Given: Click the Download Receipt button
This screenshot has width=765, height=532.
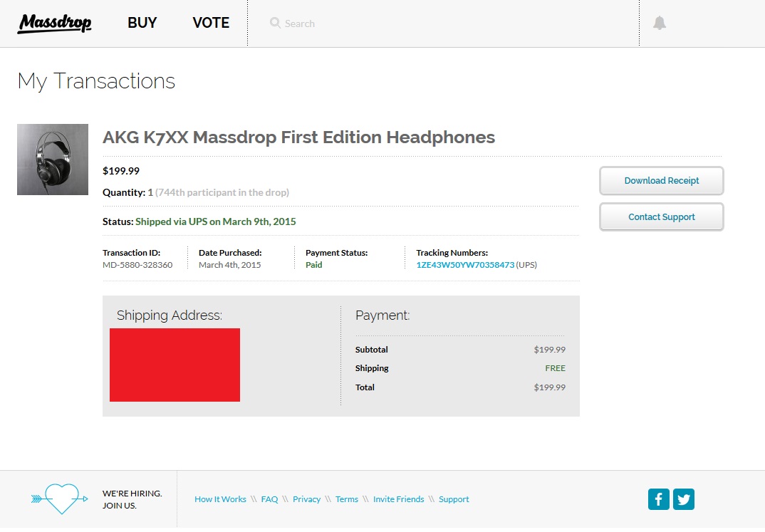Looking at the screenshot, I should click(x=661, y=181).
